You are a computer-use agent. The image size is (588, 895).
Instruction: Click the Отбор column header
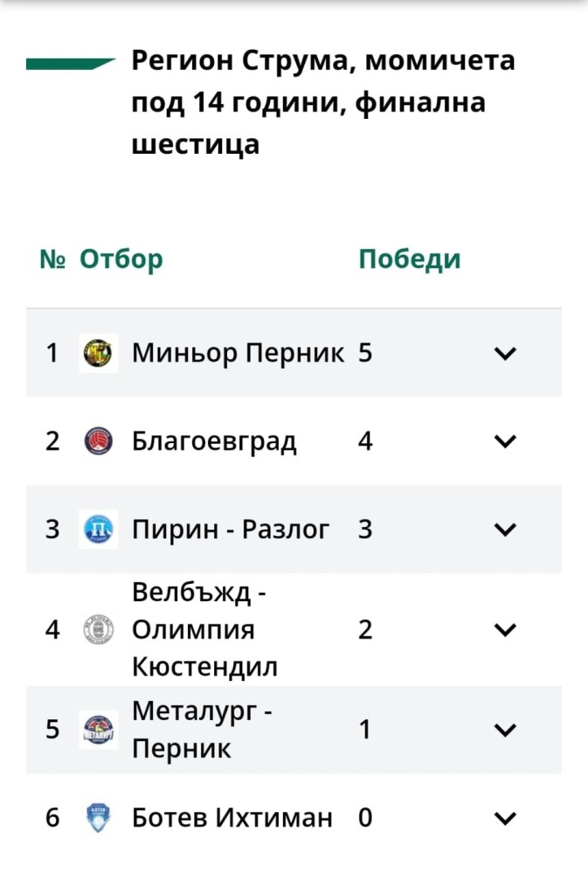pyautogui.click(x=121, y=260)
